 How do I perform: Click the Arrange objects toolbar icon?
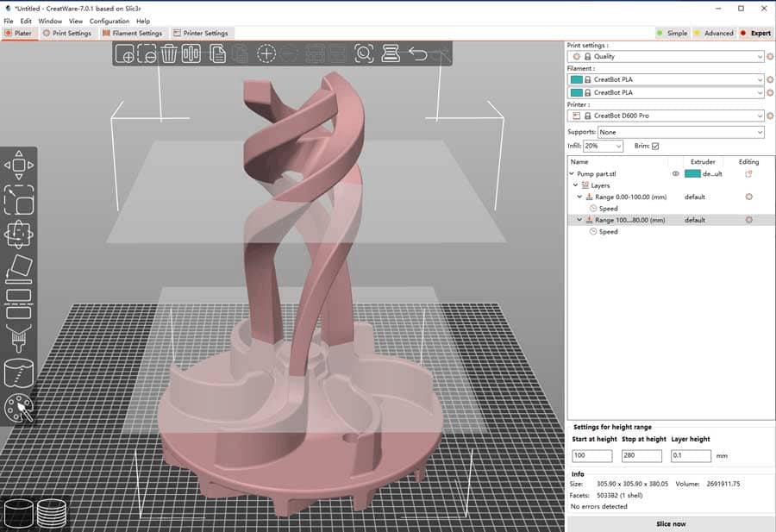[191, 53]
